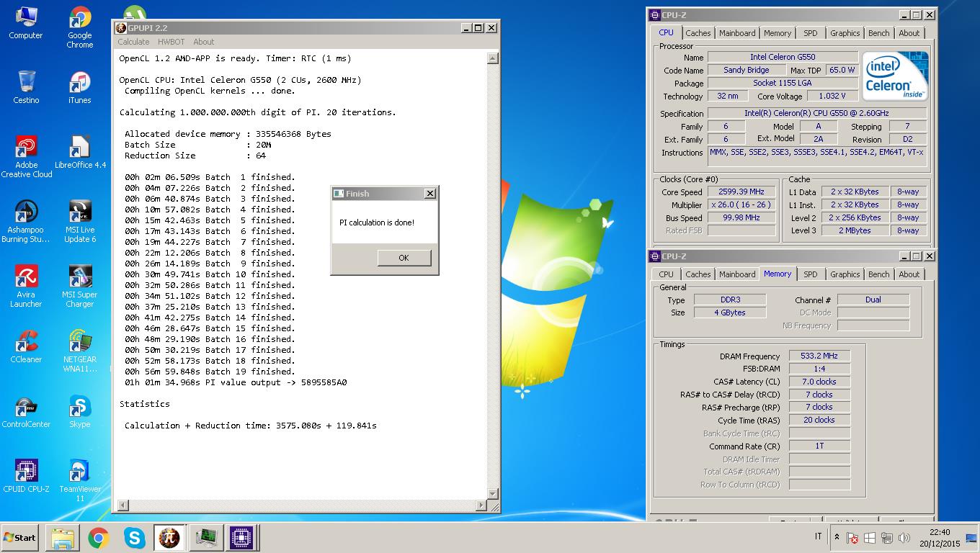Close the Finish dialog
980x553 pixels.
coord(429,194)
